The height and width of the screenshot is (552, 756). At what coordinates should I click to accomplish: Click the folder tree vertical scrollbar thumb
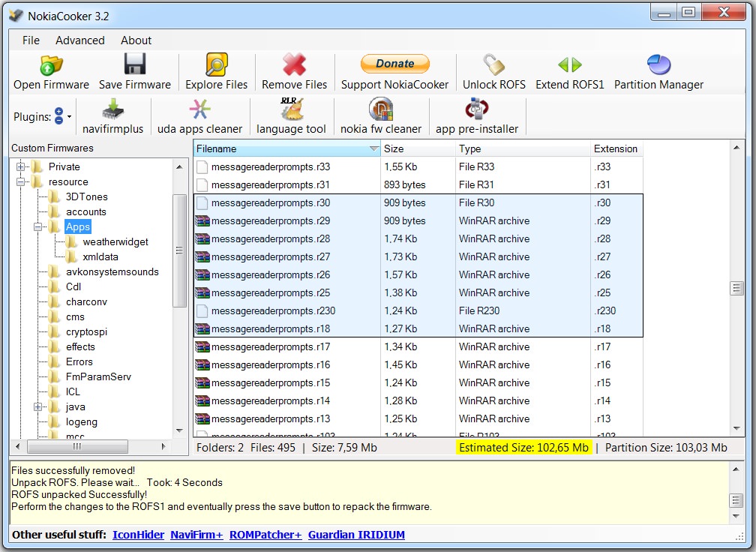click(179, 250)
